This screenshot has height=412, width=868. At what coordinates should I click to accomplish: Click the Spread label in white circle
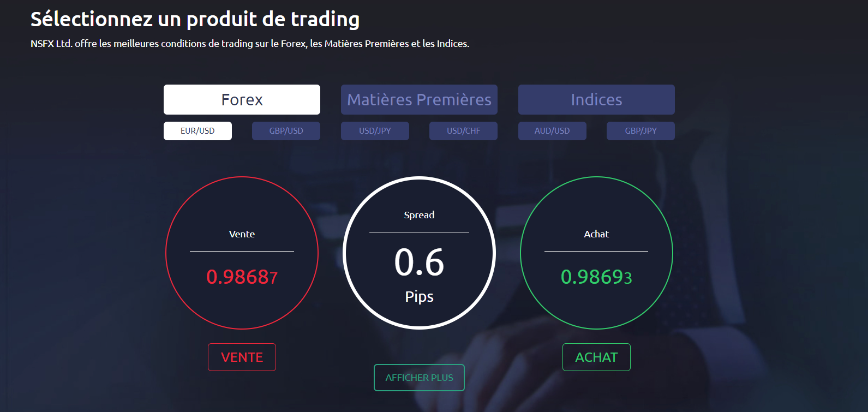coord(419,215)
